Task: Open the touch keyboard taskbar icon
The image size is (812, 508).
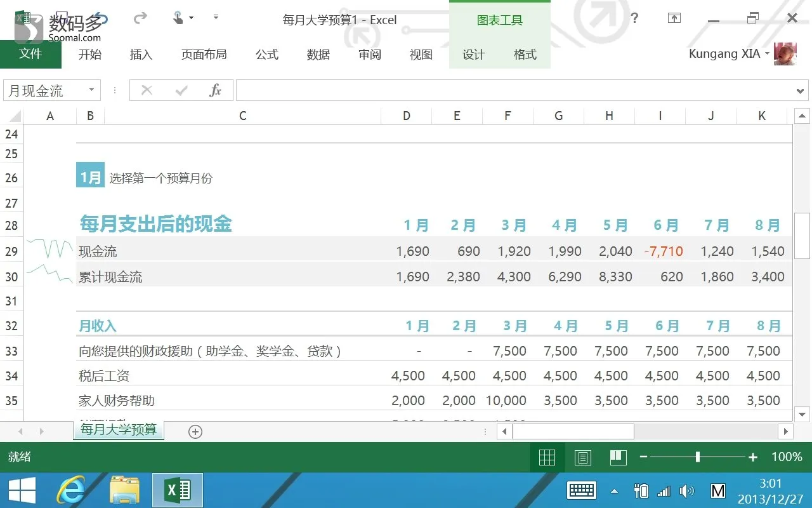Action: click(x=581, y=490)
